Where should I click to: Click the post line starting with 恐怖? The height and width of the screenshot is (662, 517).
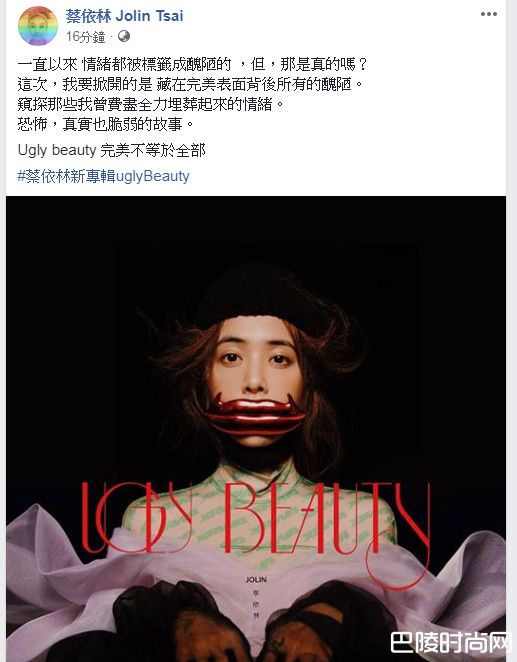tap(106, 124)
